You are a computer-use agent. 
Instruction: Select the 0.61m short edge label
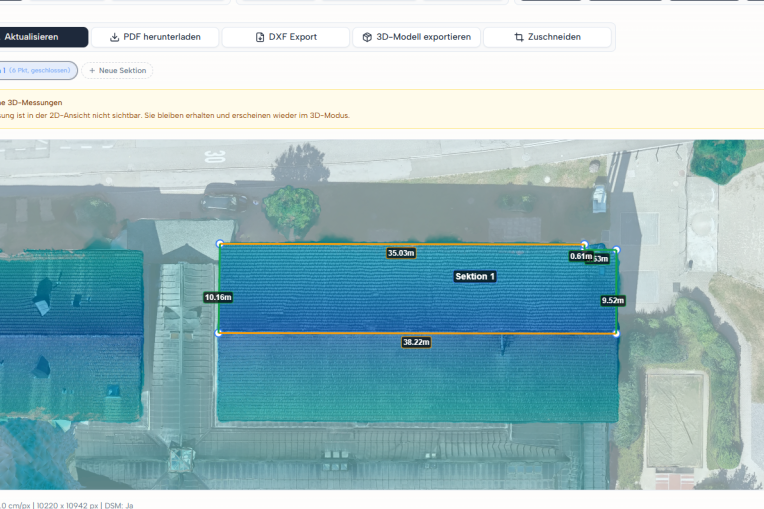pos(580,256)
